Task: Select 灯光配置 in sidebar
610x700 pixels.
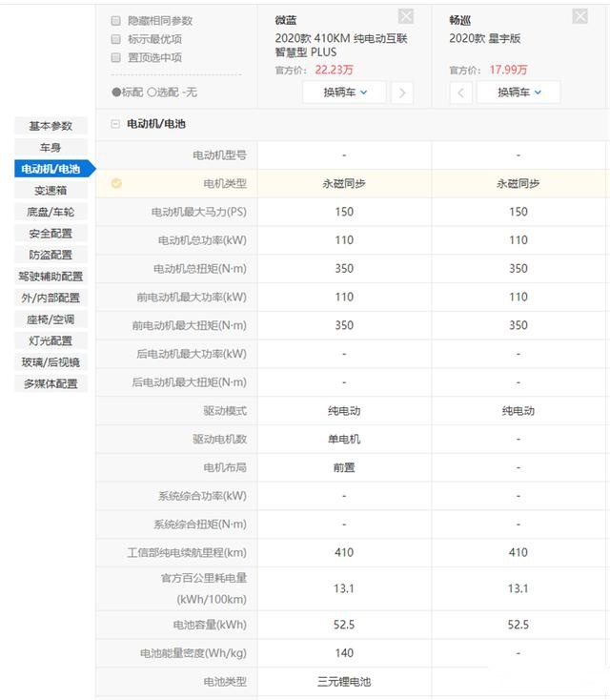Action: coord(51,340)
